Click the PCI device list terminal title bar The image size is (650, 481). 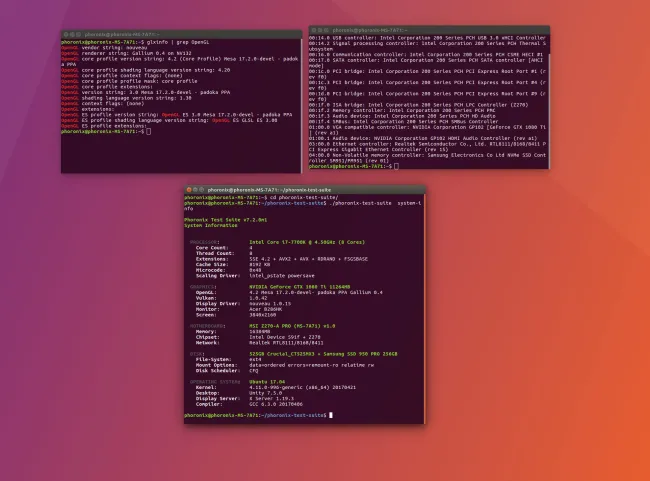(429, 30)
